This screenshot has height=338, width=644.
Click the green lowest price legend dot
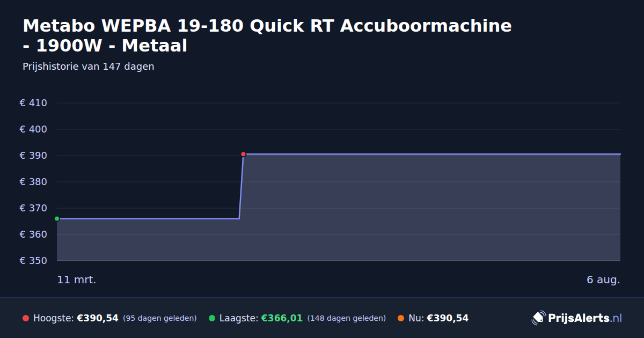coord(212,318)
